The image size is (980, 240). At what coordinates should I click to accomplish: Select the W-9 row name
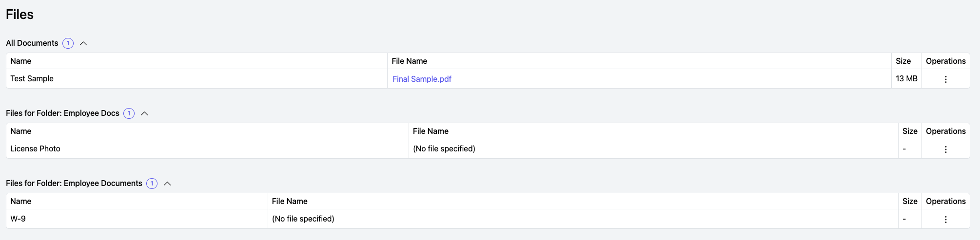(x=18, y=219)
